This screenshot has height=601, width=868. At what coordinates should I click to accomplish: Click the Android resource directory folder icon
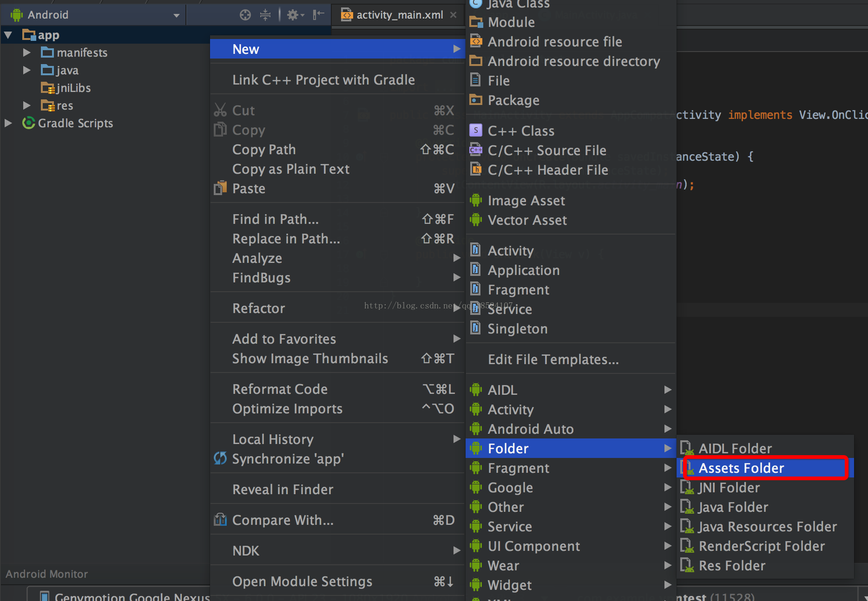[476, 61]
